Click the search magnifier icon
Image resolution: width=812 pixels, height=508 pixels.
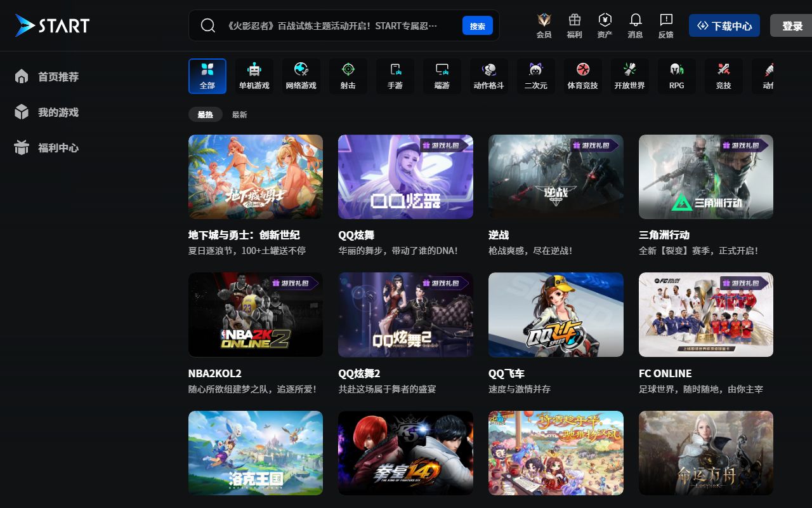(x=208, y=25)
